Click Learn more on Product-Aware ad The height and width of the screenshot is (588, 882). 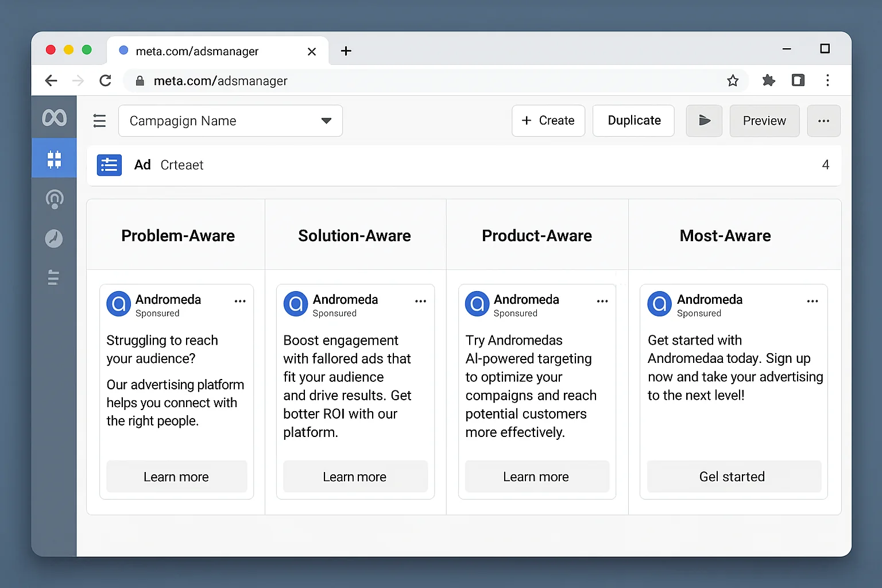pos(536,477)
